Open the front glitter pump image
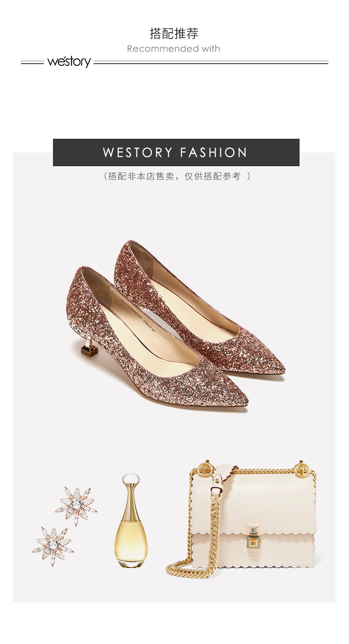Image resolution: width=349 pixels, height=644 pixels. tap(157, 340)
